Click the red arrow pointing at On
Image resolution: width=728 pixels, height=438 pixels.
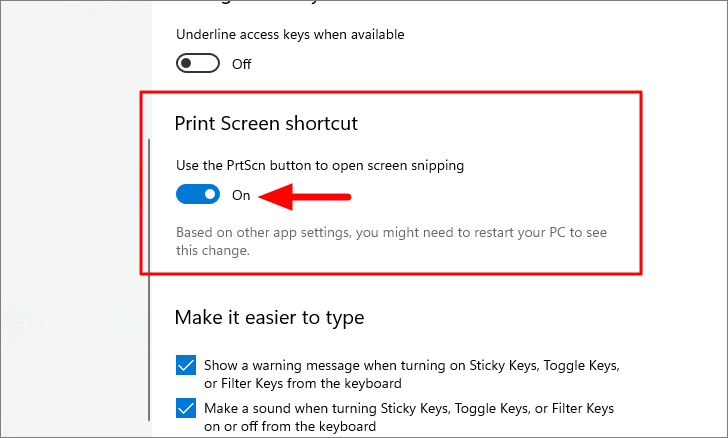click(x=305, y=197)
